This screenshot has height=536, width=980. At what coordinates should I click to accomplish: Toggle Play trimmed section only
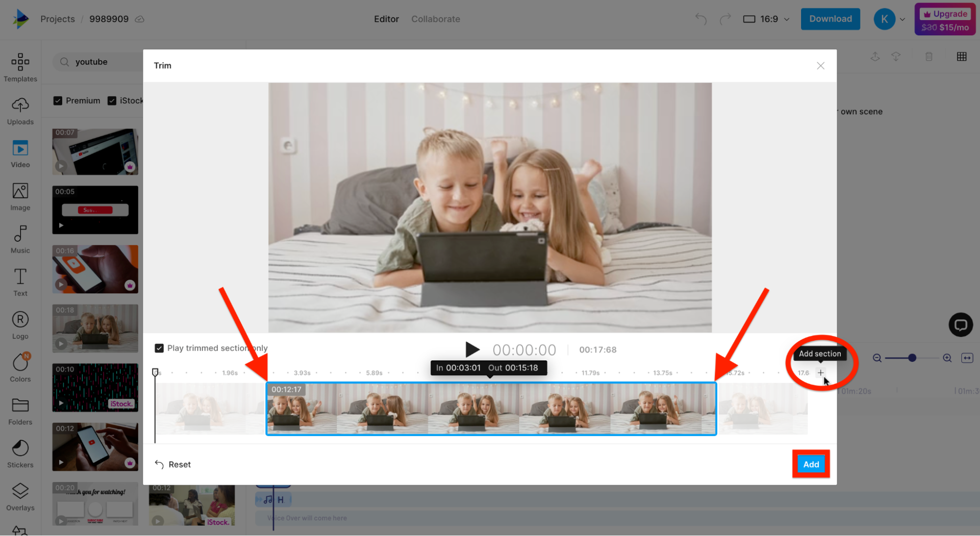coord(159,348)
